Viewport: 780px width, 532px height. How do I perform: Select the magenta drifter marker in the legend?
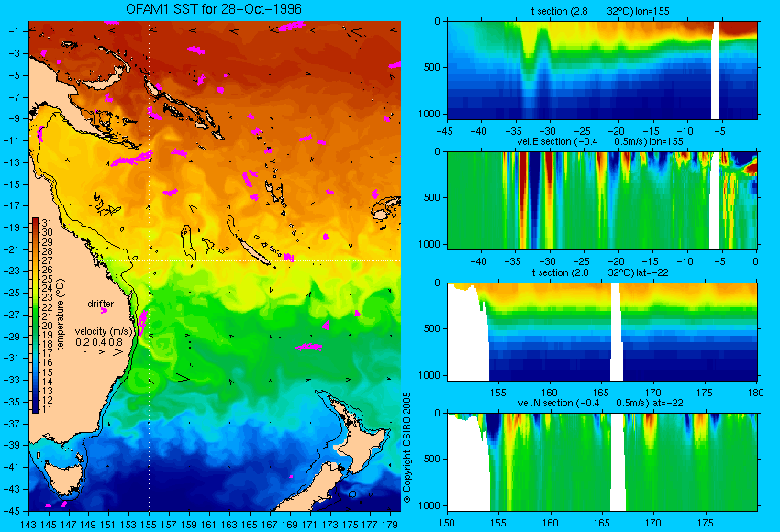(x=104, y=311)
